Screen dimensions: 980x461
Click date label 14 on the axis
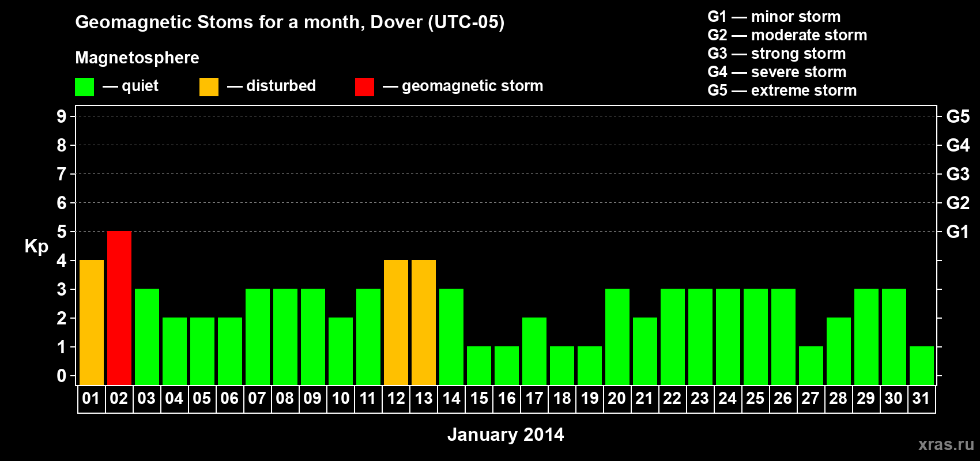451,398
